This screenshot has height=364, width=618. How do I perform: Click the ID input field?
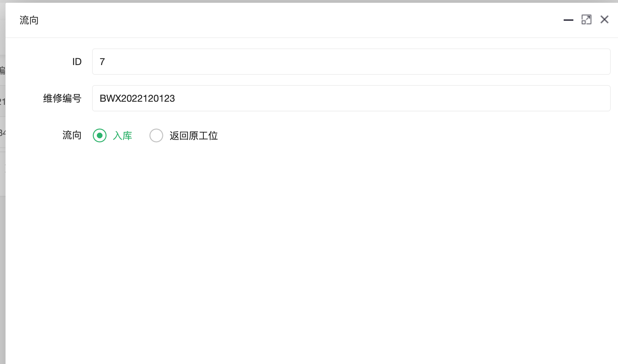tap(351, 62)
